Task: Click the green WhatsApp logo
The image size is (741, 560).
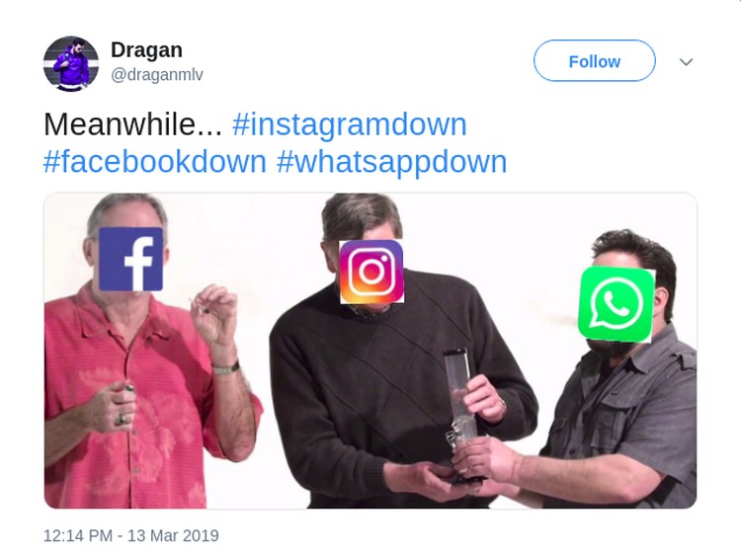Action: (x=617, y=304)
